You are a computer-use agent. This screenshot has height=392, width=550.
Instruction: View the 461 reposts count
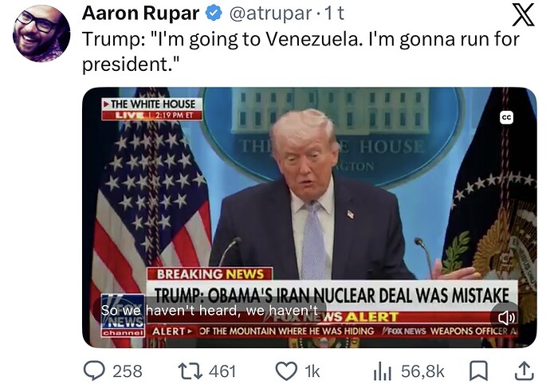pos(222,371)
